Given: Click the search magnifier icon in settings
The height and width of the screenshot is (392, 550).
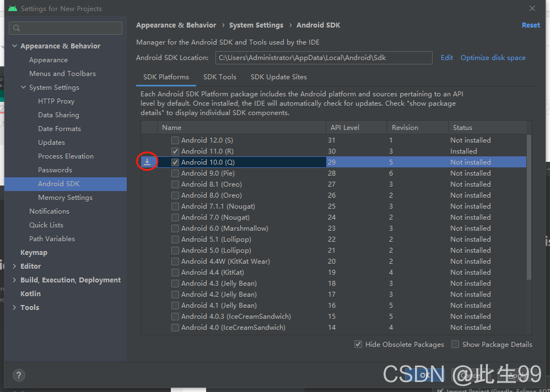Looking at the screenshot, I should click(x=17, y=28).
